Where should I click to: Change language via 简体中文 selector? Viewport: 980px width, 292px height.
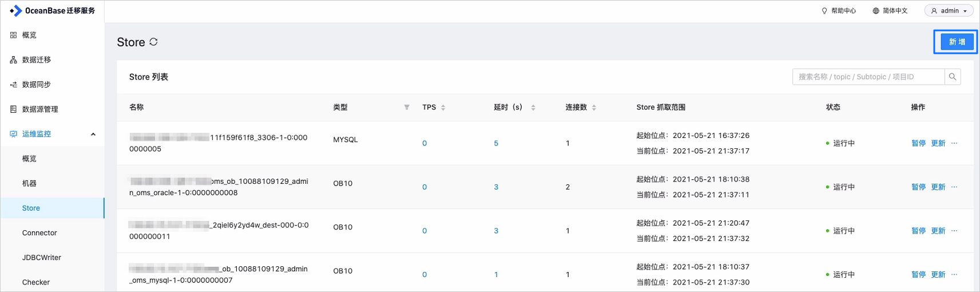(x=890, y=11)
